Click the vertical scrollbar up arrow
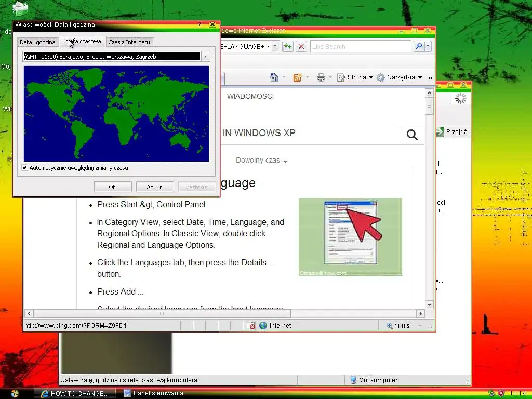The image size is (532, 399). (x=429, y=93)
